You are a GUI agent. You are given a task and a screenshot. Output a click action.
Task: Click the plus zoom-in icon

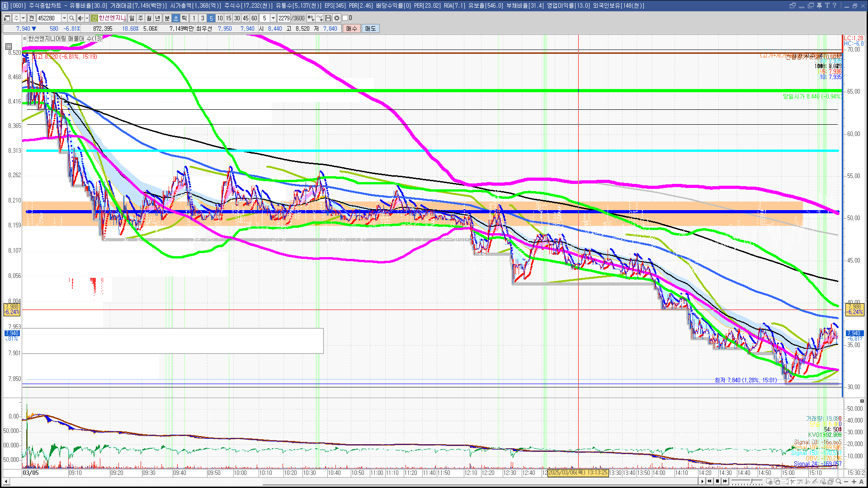(854, 482)
